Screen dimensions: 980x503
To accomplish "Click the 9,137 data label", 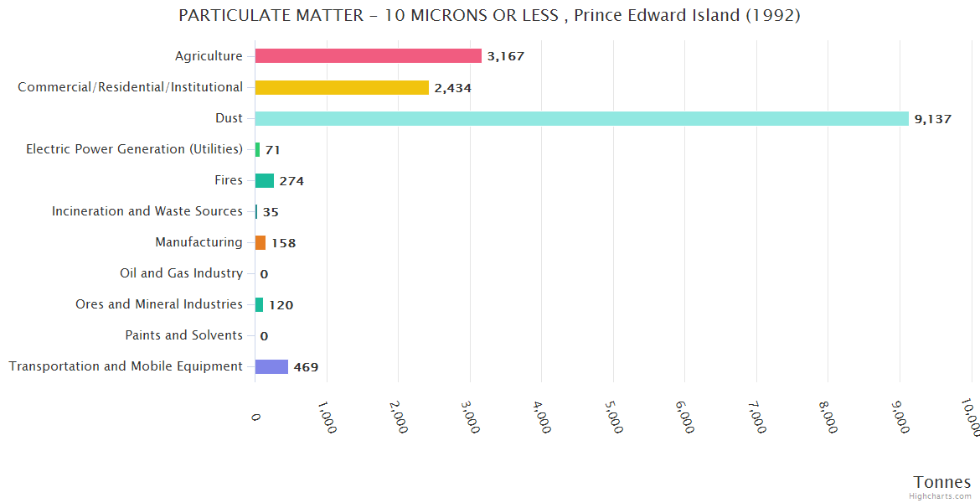I will point(932,119).
